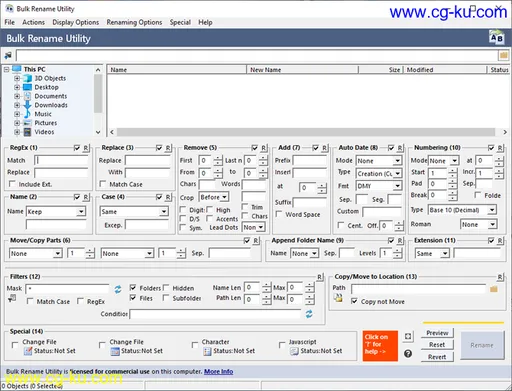Viewport: 512px width, 391px height.
Task: Reset Append Folder Name (9) with R button
Action: 400,241
